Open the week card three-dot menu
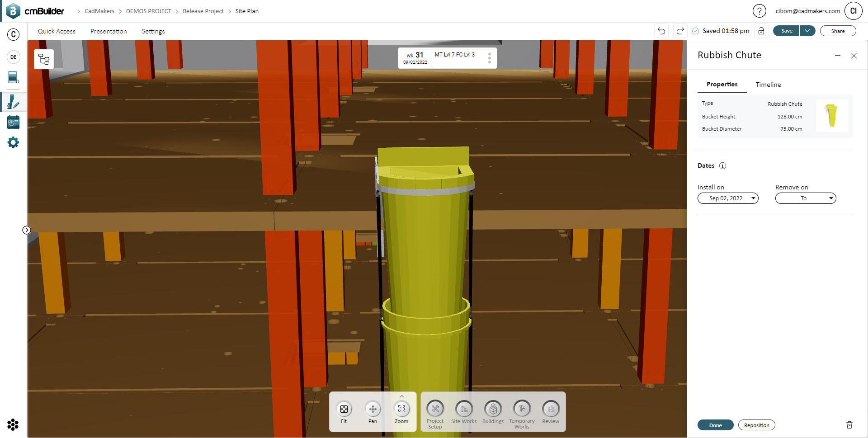 click(x=490, y=58)
